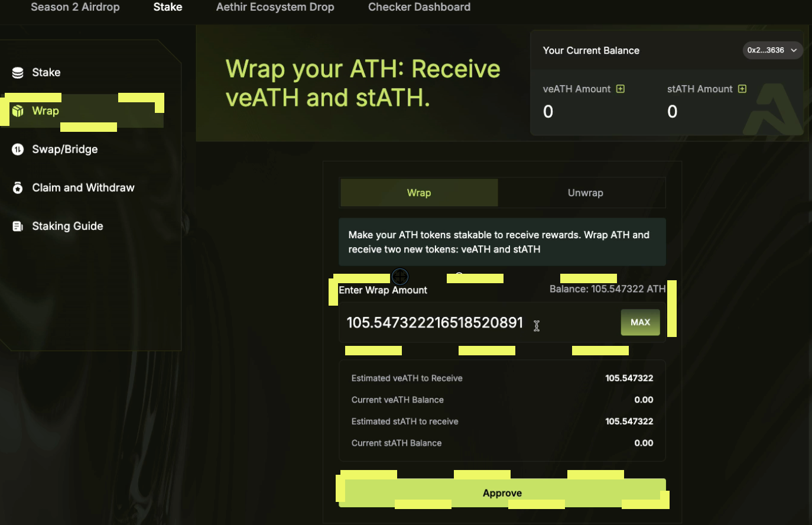Viewport: 812px width, 525px height.
Task: Click the plus icon beside stATH Amount
Action: pyautogui.click(x=742, y=89)
